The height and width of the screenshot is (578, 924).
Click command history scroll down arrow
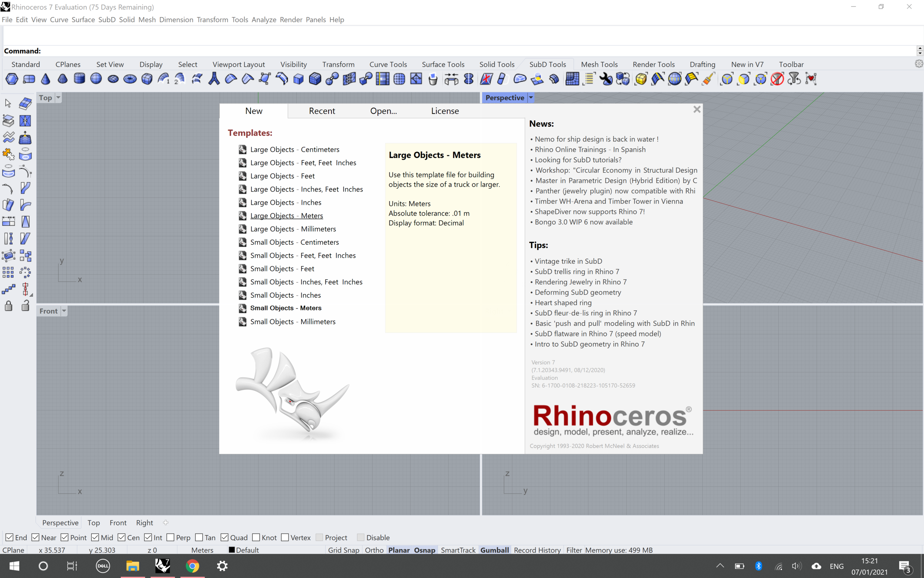point(920,54)
